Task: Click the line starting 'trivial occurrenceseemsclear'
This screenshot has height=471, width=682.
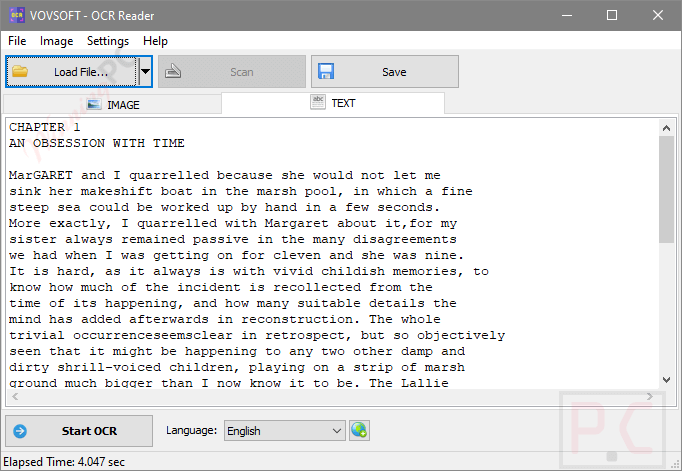Action: 257,335
